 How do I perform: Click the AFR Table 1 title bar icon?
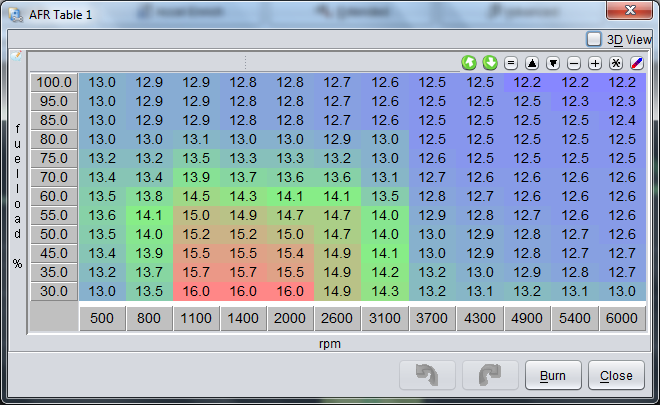(x=16, y=15)
